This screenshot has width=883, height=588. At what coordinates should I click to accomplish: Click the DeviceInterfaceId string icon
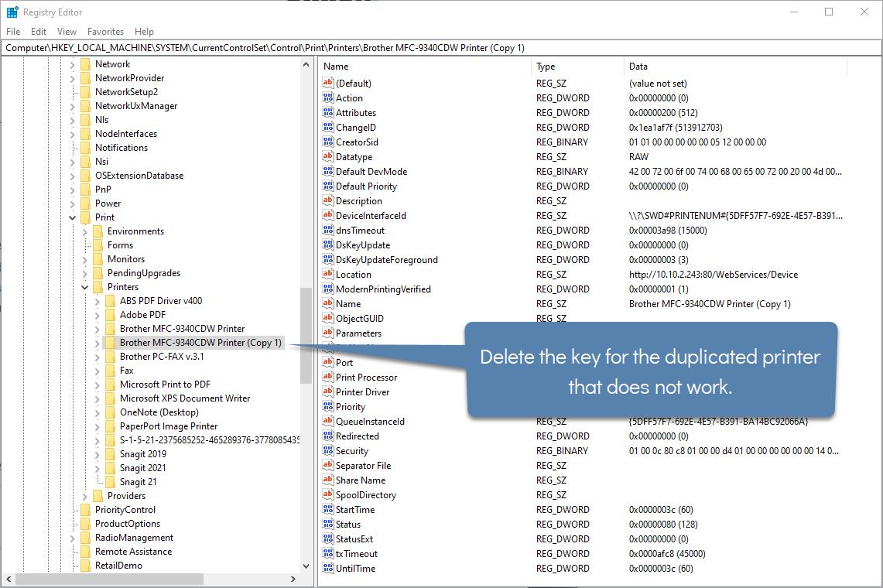coord(328,215)
